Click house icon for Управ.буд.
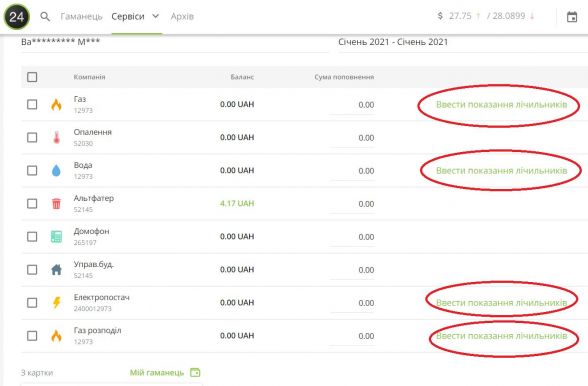588x386 pixels. coord(56,270)
